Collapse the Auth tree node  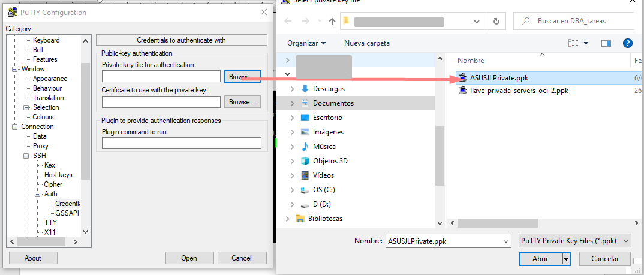37,194
